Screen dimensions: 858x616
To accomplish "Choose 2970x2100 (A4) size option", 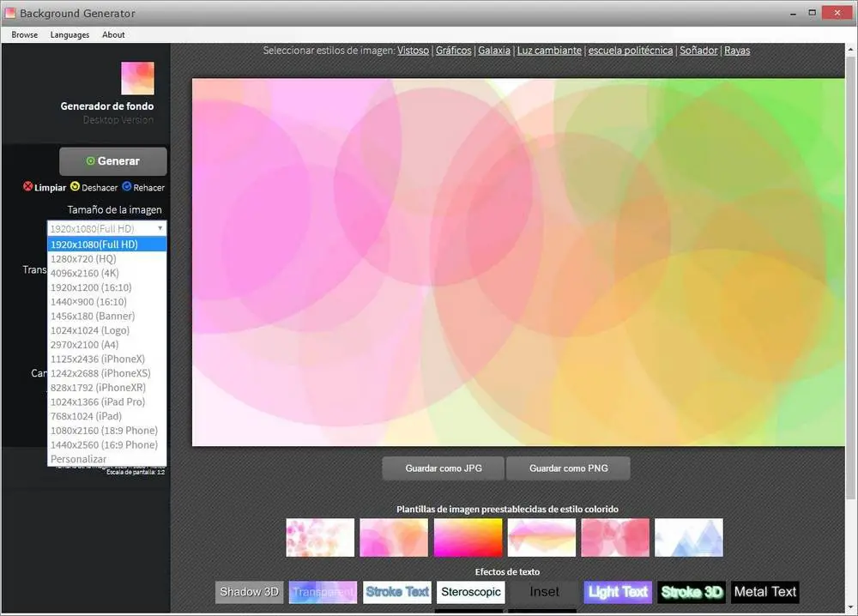I will [x=106, y=344].
